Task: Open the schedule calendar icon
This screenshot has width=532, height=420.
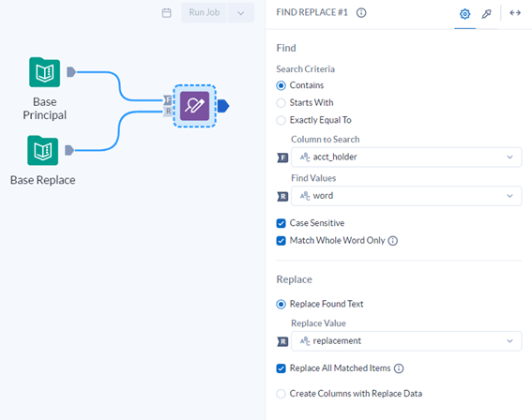Action: 167,13
